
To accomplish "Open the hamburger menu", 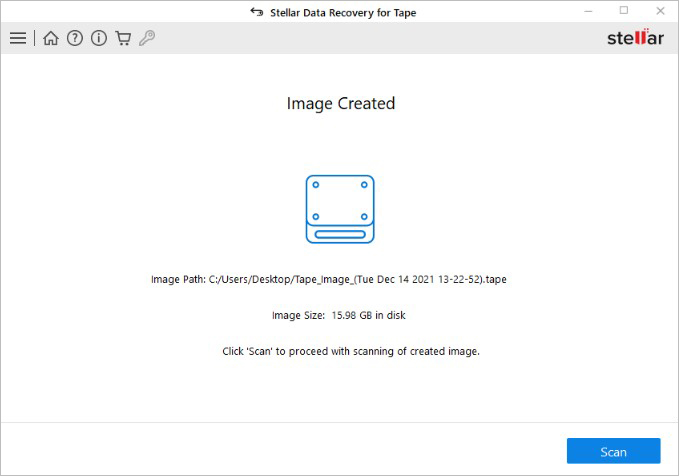I will point(17,39).
